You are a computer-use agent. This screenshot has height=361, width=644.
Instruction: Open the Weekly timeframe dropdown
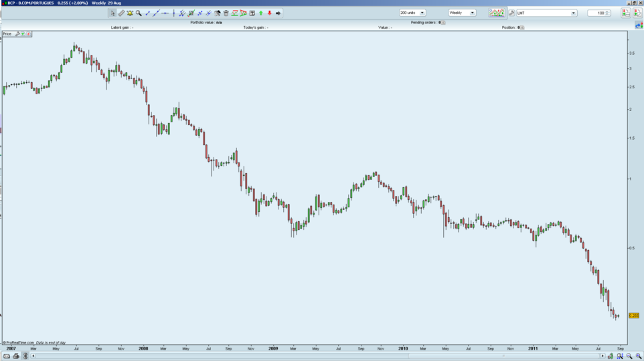tap(462, 13)
